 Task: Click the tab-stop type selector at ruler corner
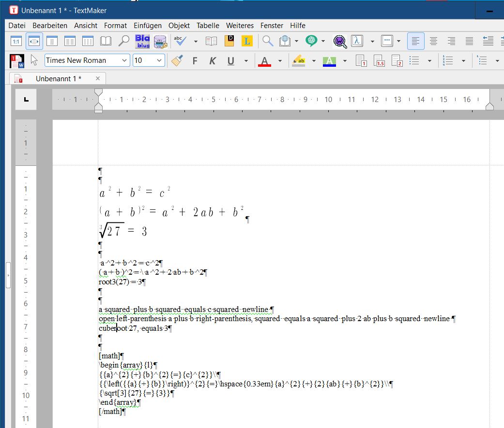click(27, 100)
